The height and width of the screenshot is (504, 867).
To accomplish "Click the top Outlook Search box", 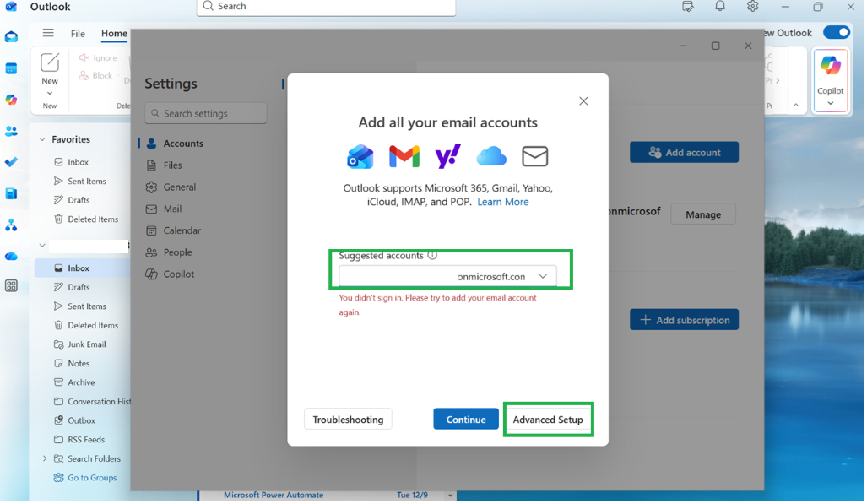I will coord(326,7).
